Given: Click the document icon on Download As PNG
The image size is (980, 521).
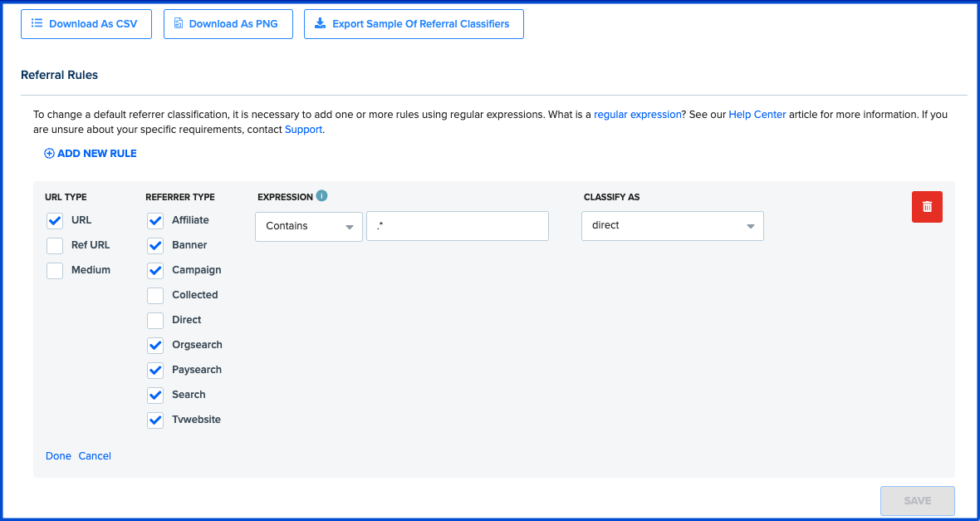Looking at the screenshot, I should (x=177, y=23).
